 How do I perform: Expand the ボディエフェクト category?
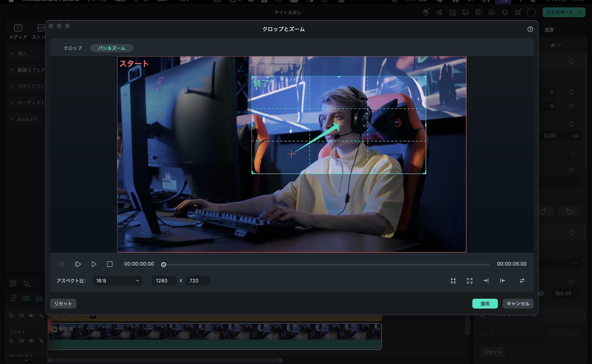pyautogui.click(x=12, y=86)
